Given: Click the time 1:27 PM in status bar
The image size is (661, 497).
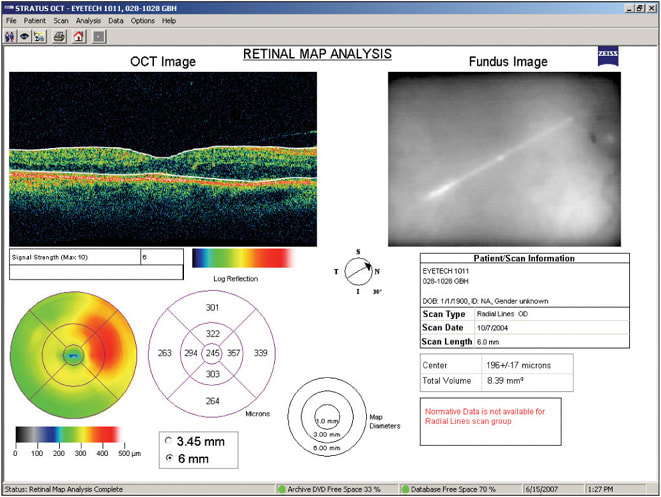Looking at the screenshot, I should (x=601, y=489).
